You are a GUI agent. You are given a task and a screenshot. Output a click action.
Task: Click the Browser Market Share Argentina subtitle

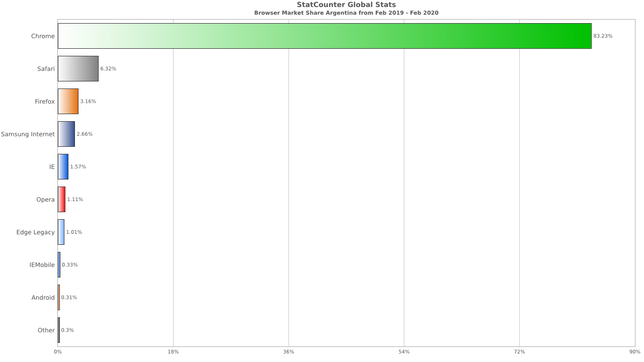(346, 13)
